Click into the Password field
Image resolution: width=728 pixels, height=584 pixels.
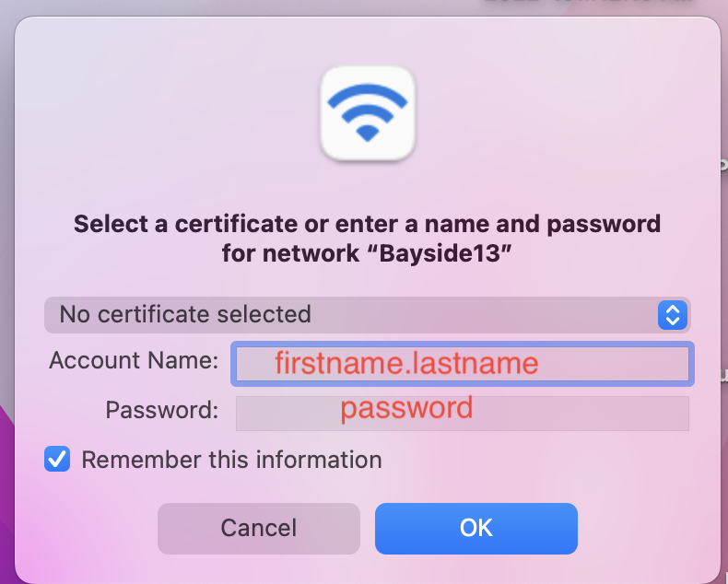click(x=461, y=413)
